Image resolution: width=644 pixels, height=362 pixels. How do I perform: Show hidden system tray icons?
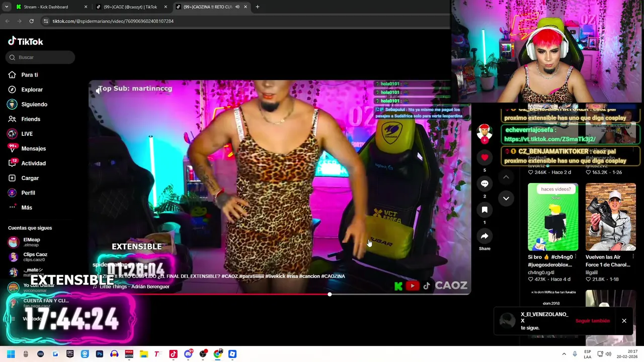(564, 354)
